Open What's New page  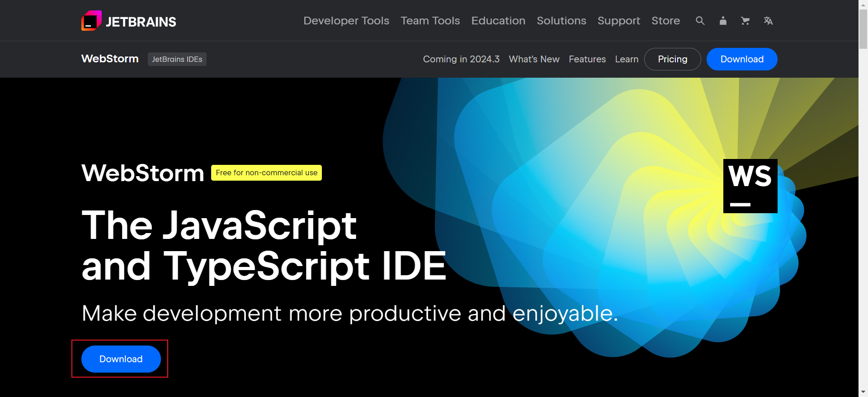click(x=534, y=59)
